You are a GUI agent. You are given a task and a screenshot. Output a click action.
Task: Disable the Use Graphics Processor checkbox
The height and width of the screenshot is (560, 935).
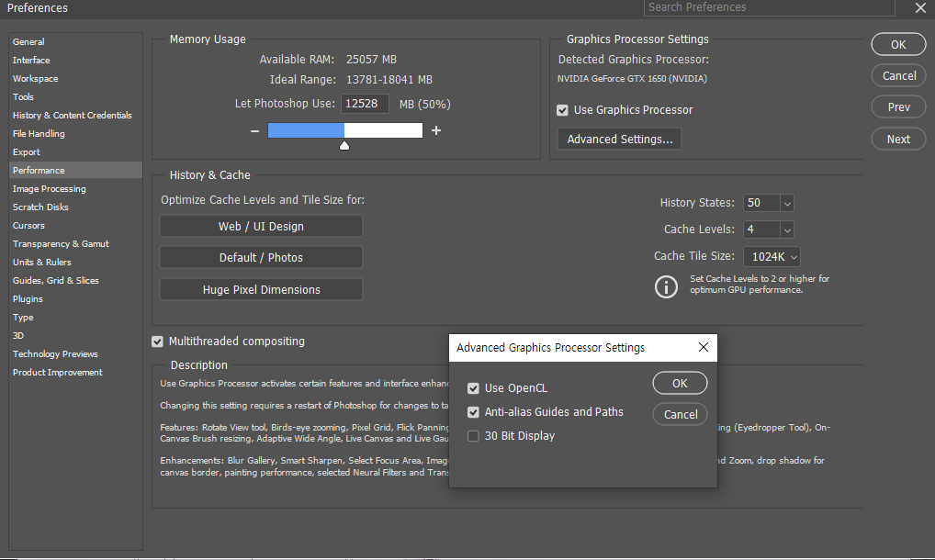[x=562, y=110]
